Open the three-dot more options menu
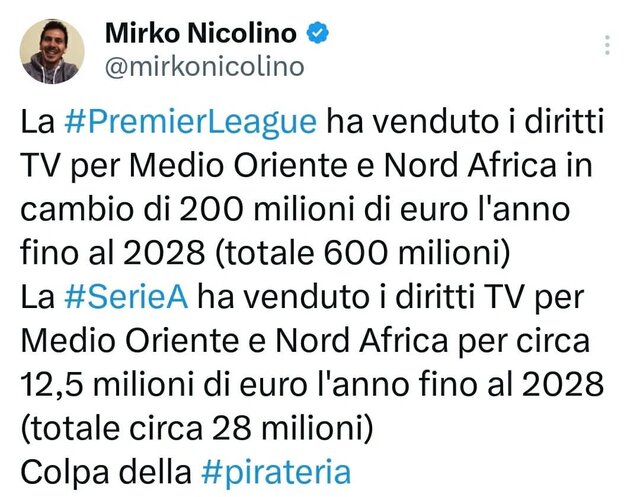The image size is (640, 497). [x=607, y=45]
